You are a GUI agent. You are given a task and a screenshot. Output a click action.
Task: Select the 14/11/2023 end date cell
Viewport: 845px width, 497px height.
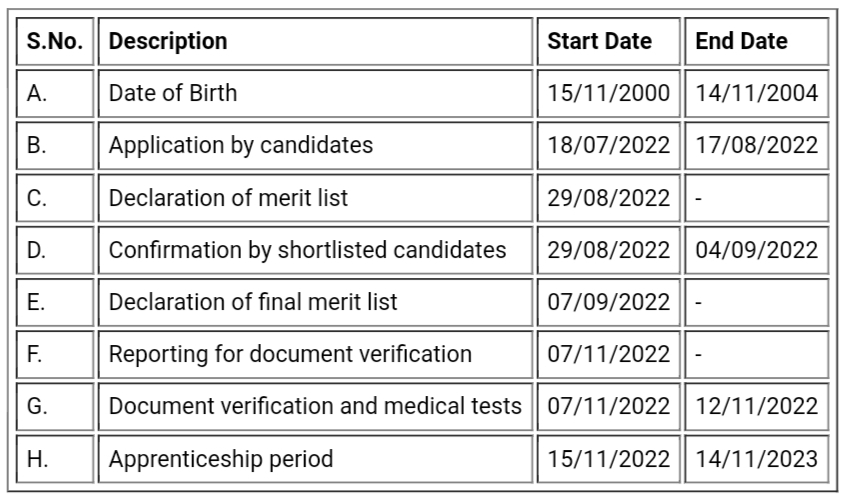(x=756, y=460)
